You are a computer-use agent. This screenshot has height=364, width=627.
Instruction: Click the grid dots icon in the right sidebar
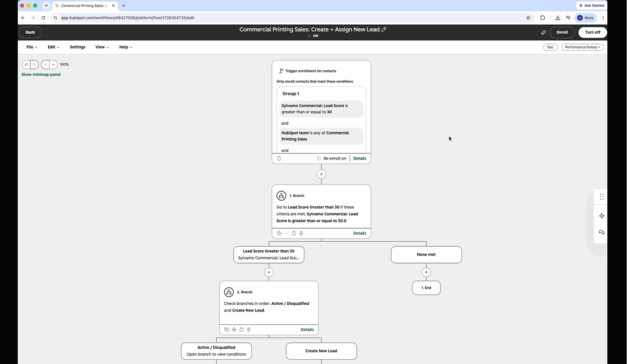(x=602, y=197)
